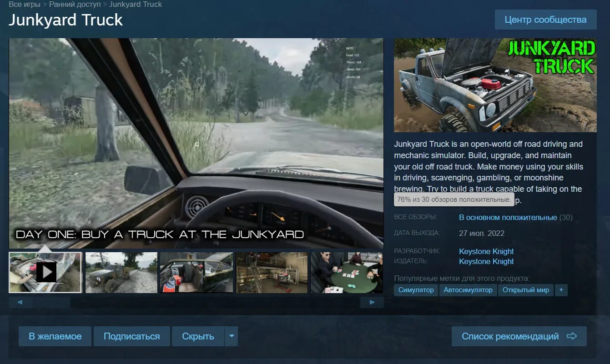This screenshot has width=610, height=364.
Task: Click the Junkyard Truck page title
Action: click(x=66, y=20)
